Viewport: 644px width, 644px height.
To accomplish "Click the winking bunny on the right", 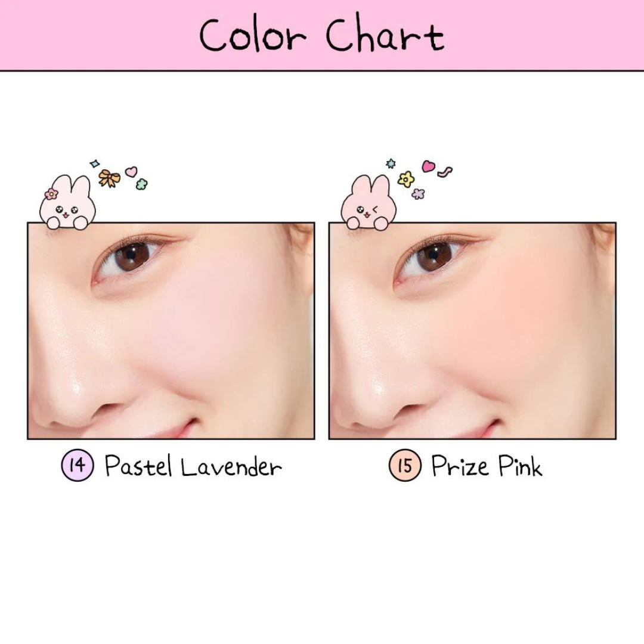I will pos(369,203).
